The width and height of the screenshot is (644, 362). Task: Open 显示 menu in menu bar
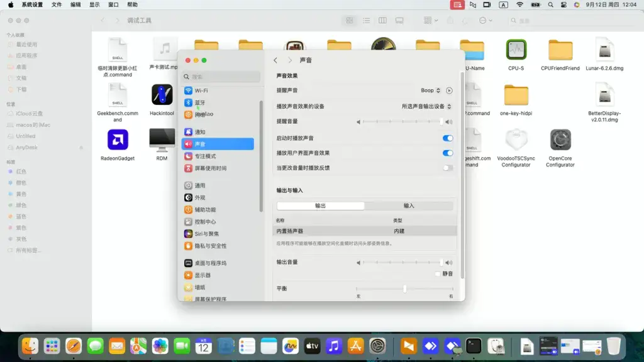(x=94, y=4)
